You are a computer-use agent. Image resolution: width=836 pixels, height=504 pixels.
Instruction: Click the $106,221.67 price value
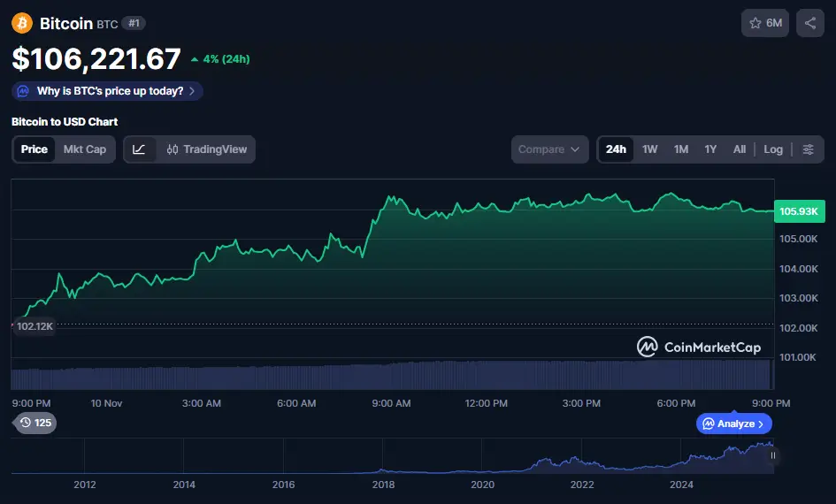96,58
